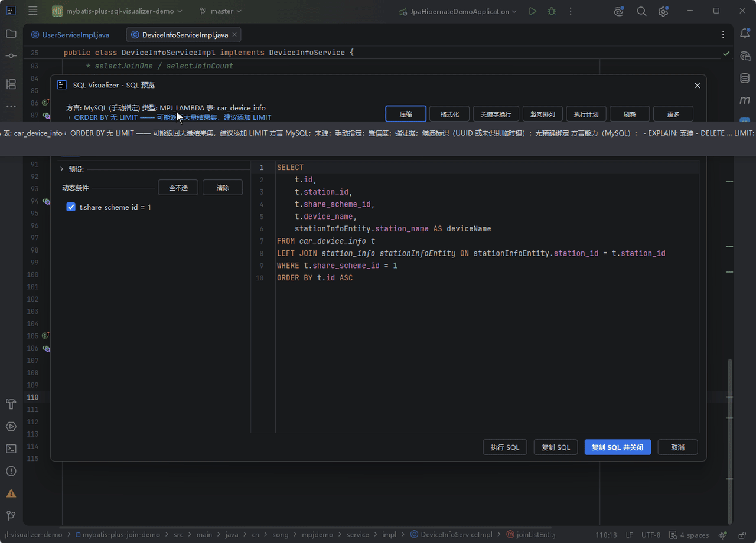
Task: Close the SQL Visualizer dialog
Action: 697,85
